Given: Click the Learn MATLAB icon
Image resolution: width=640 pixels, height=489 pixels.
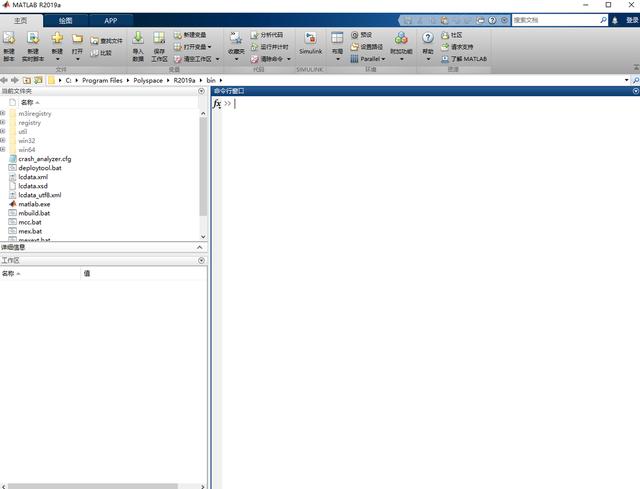Looking at the screenshot, I should [x=445, y=59].
